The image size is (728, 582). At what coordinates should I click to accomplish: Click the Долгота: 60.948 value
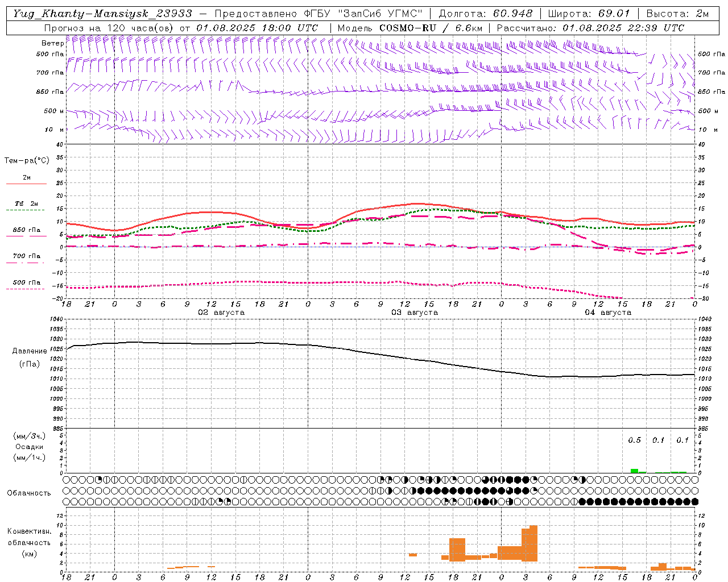pyautogui.click(x=486, y=14)
